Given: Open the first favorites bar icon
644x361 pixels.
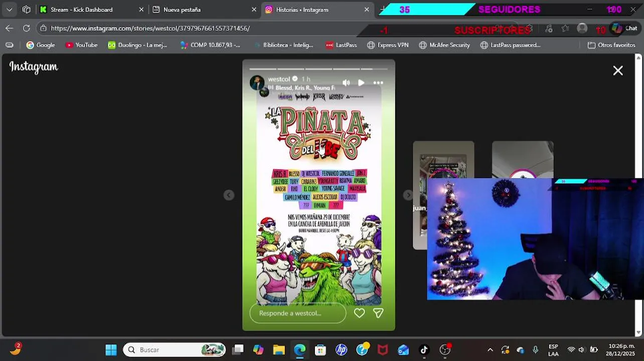Looking at the screenshot, I should pos(9,45).
